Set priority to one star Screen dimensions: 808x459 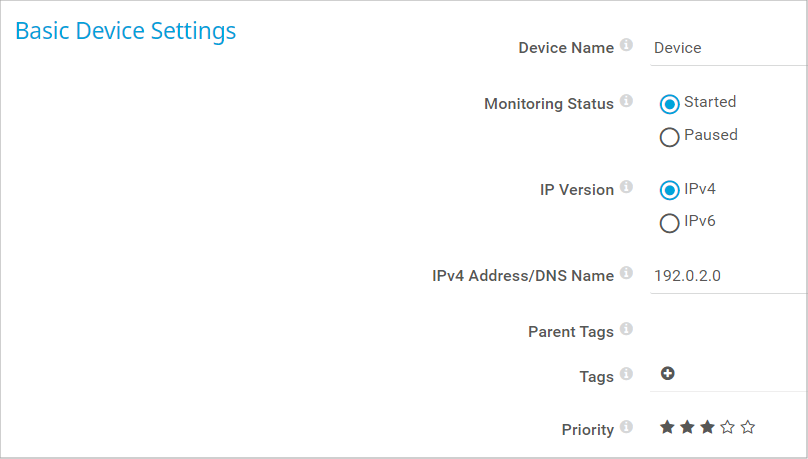(667, 427)
